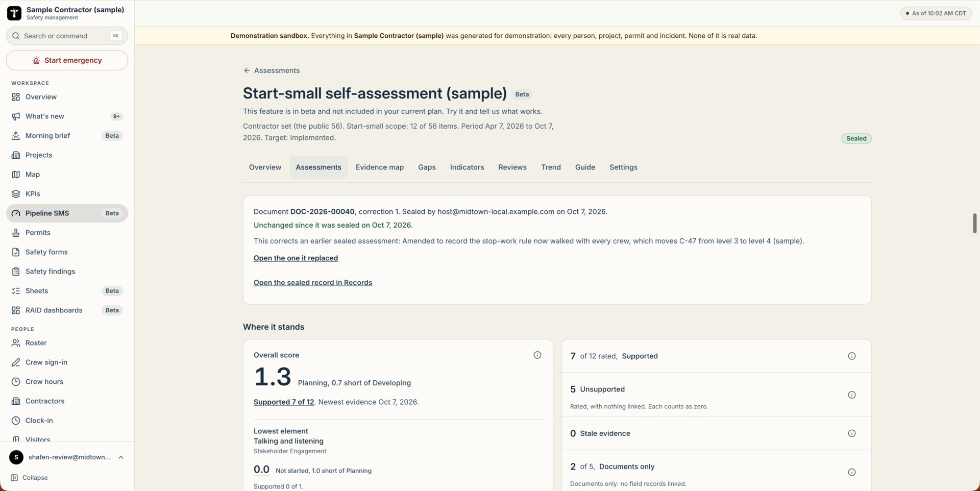Select the Indicators tab

467,167
